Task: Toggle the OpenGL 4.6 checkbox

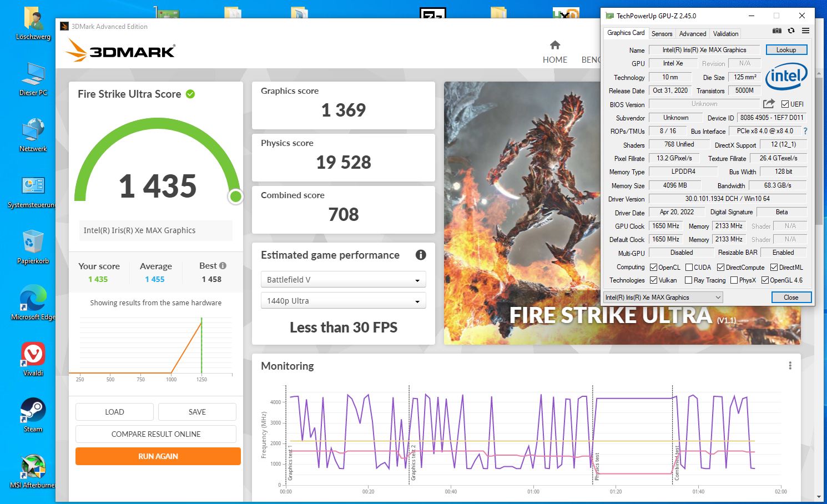Action: pos(765,280)
